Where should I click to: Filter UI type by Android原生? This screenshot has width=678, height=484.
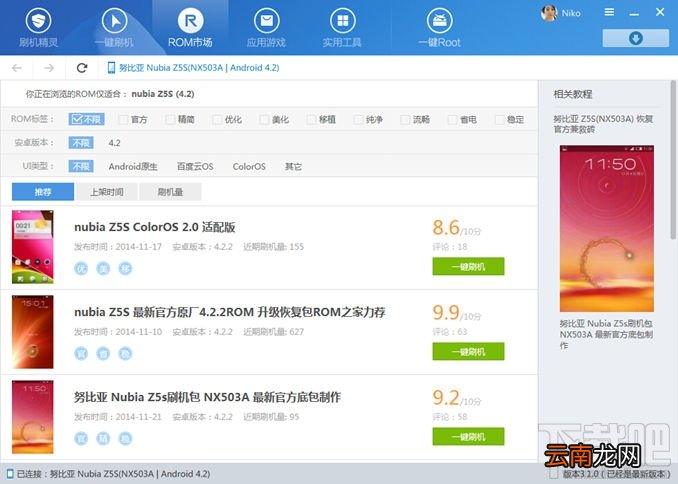133,167
